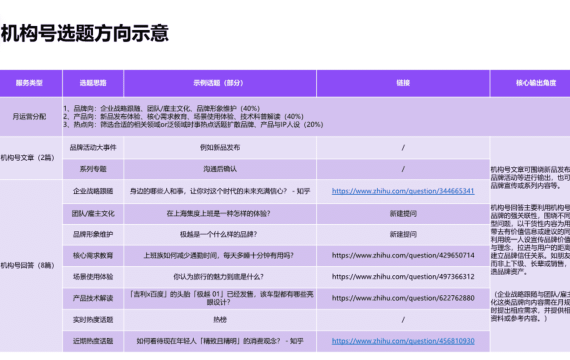Click the line starting 3、热点向
The height and width of the screenshot is (360, 570).
193,124
